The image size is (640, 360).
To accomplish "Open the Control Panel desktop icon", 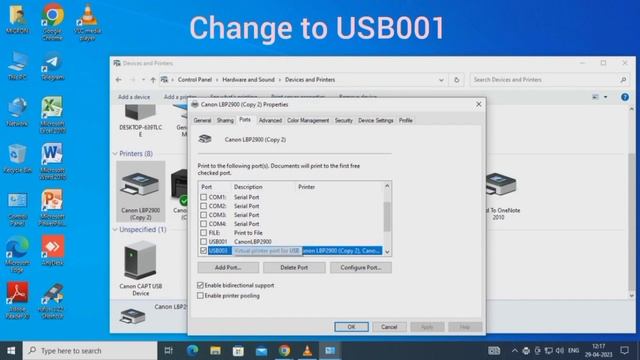I will [x=17, y=209].
